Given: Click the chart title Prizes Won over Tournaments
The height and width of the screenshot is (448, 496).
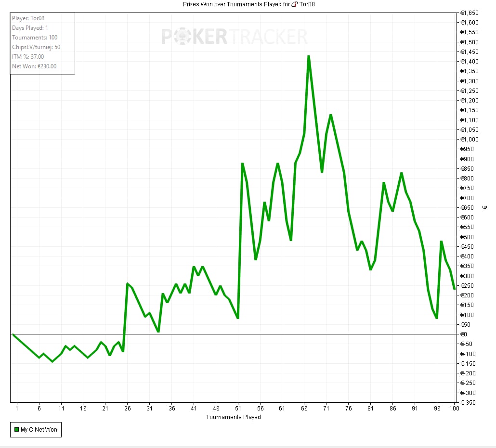Looking at the screenshot, I should pyautogui.click(x=236, y=4).
